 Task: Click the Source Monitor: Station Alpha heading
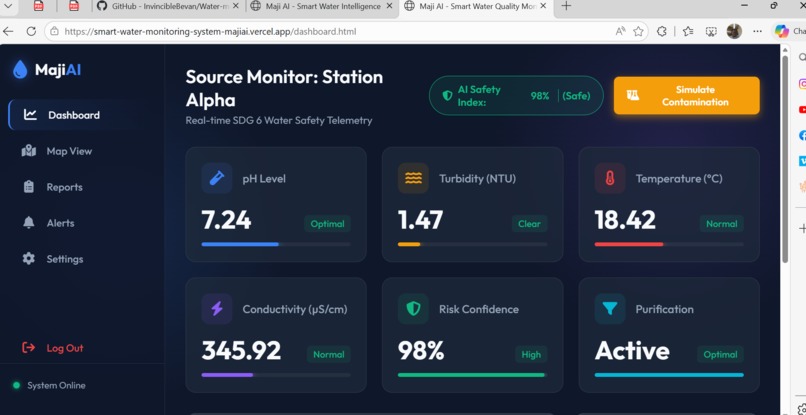point(284,88)
